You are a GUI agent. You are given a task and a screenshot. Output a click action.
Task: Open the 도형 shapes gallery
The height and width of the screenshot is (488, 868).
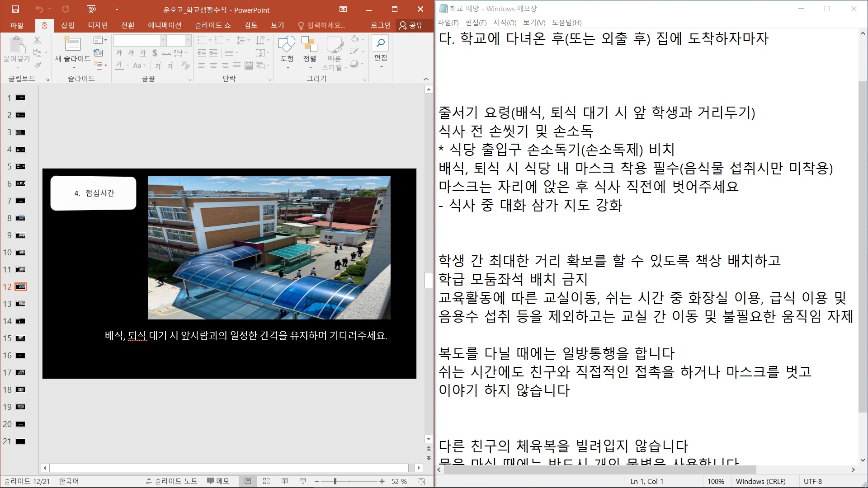pos(287,52)
